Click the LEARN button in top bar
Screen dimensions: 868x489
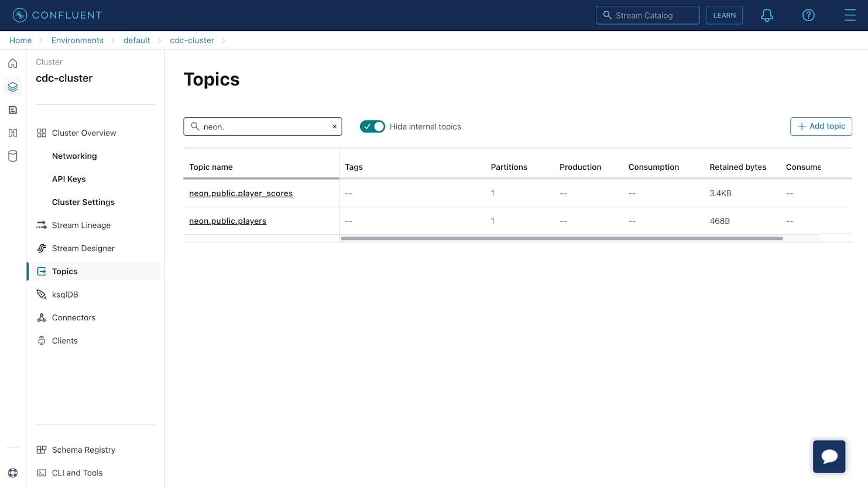pos(724,15)
